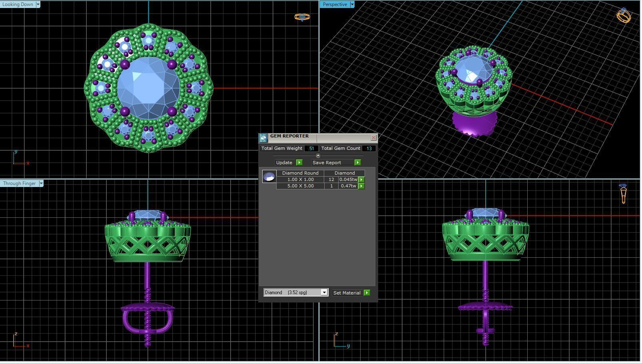Click the Perspective viewport label
Viewport: 642px width, 364px height.
coord(335,4)
